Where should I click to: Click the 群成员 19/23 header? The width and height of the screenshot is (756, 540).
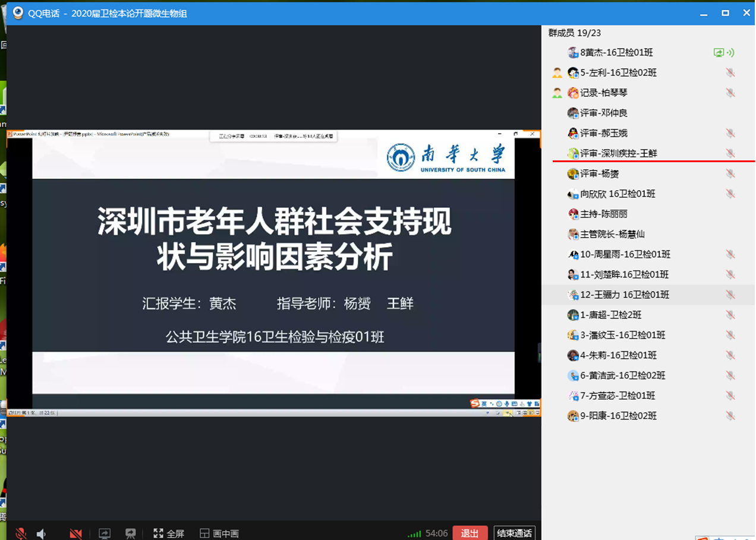click(x=574, y=33)
